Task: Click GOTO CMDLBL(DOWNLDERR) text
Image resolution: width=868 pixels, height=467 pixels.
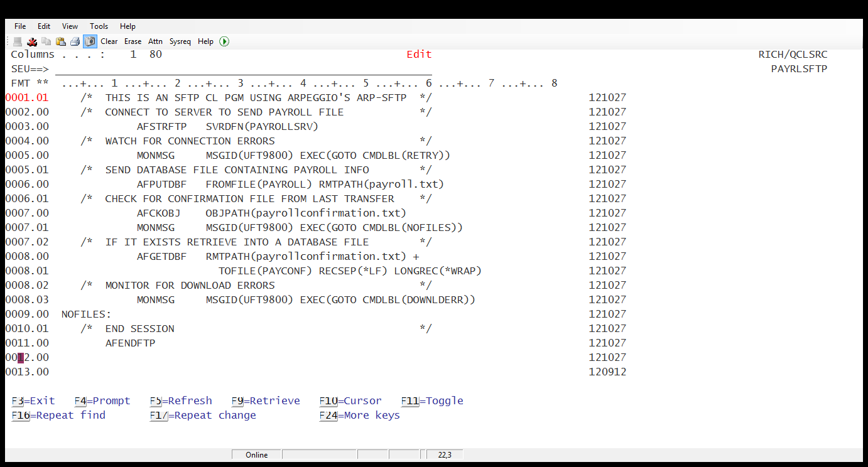Action: coord(398,300)
